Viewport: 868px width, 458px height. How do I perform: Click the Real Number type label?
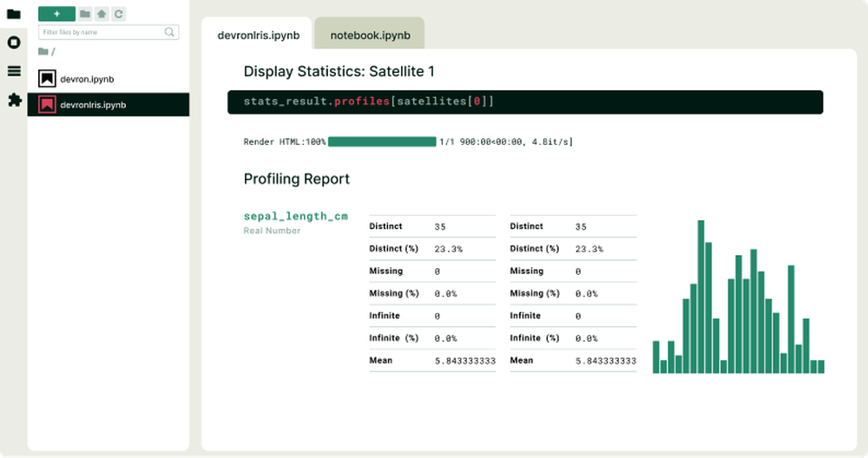coord(272,231)
